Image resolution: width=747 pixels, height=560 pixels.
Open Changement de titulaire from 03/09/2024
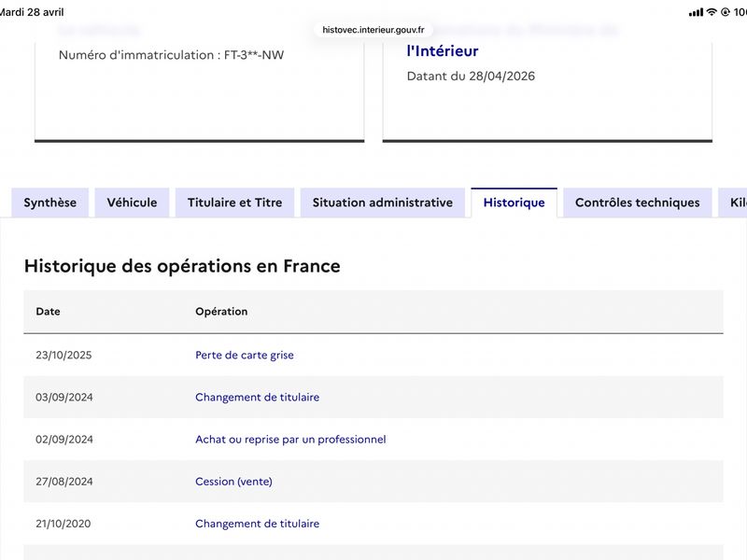click(x=258, y=398)
